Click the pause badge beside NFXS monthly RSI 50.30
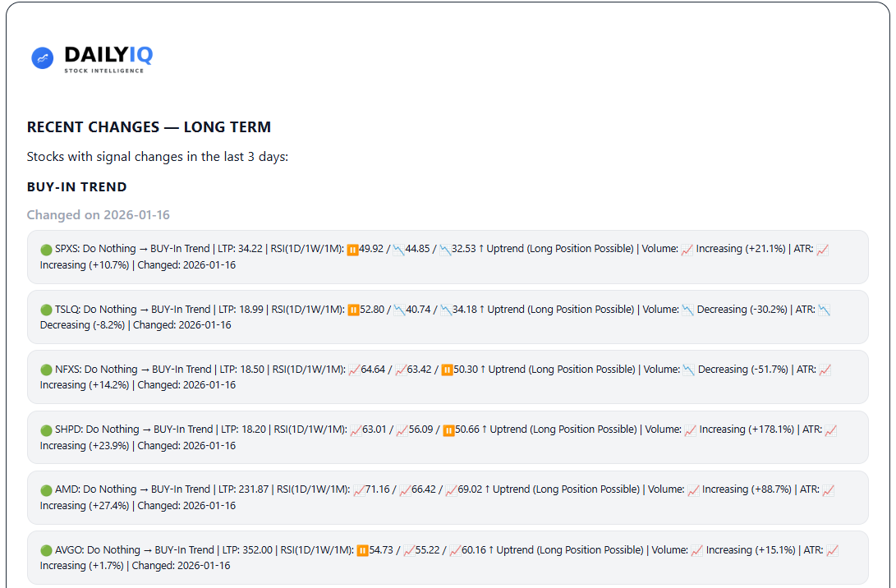The height and width of the screenshot is (588, 896). (448, 369)
